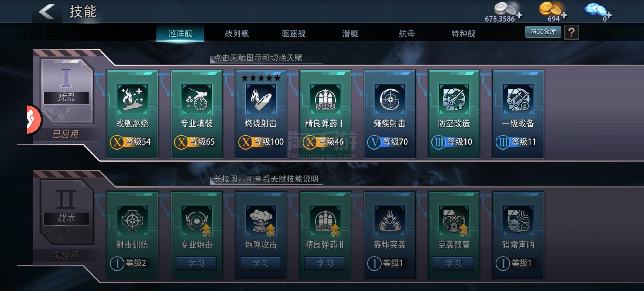This screenshot has width=644, height=291.
Task: Tap the 猎雷声呐 skill icon
Action: coord(518,221)
